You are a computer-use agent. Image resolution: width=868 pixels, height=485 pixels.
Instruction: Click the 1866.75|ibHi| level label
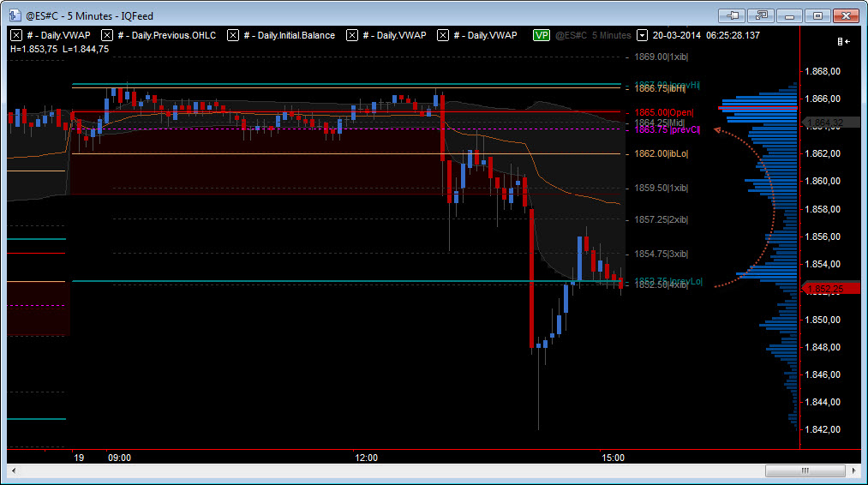(660, 89)
